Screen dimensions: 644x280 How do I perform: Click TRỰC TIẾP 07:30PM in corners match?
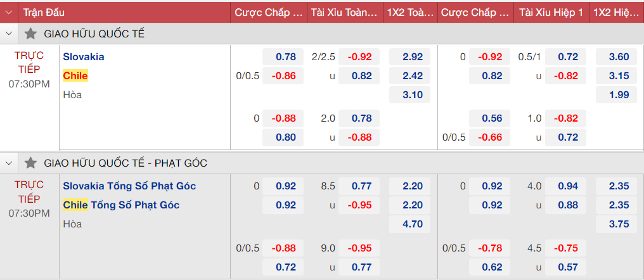tap(29, 199)
